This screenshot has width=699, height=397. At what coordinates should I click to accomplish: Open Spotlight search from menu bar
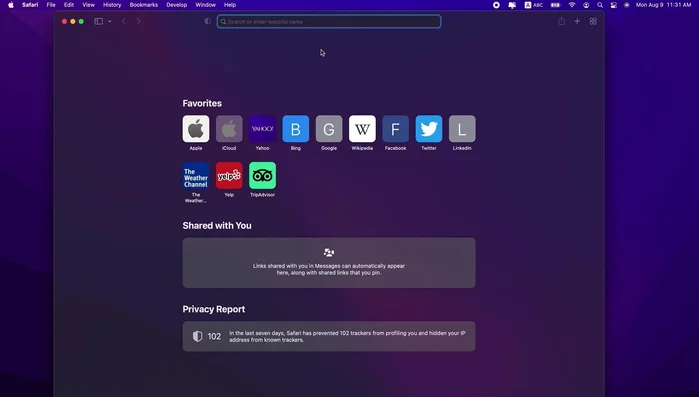pos(600,5)
